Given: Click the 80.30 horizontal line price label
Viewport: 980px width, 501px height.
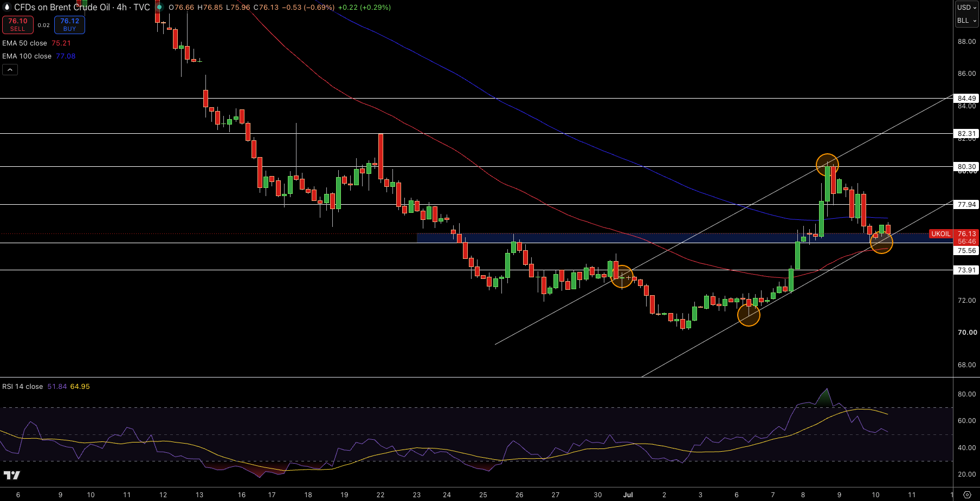Looking at the screenshot, I should click(966, 166).
